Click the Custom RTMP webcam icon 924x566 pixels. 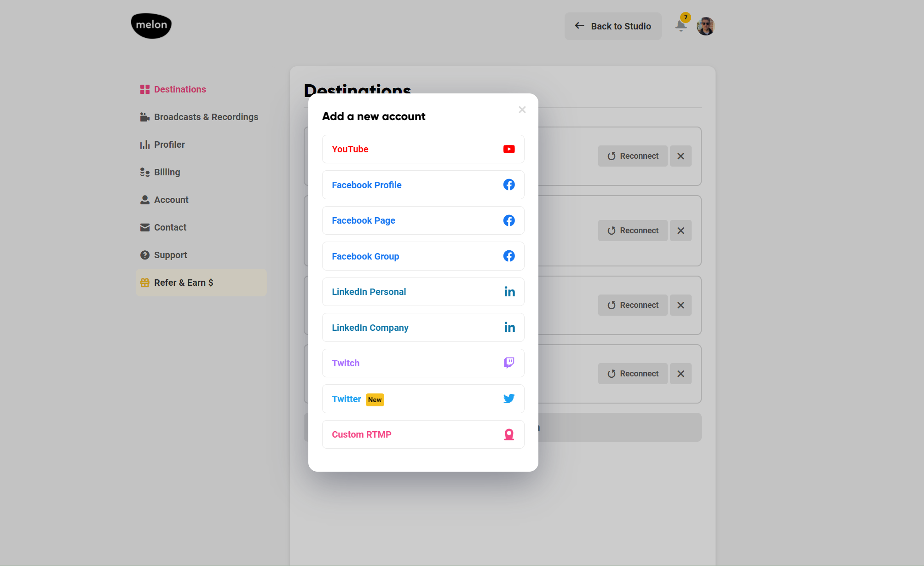(x=509, y=434)
